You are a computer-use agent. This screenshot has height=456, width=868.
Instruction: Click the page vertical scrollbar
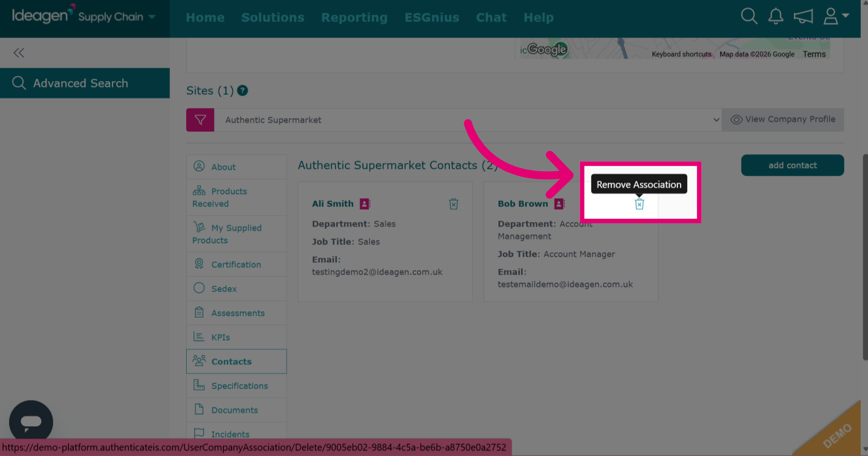click(865, 257)
